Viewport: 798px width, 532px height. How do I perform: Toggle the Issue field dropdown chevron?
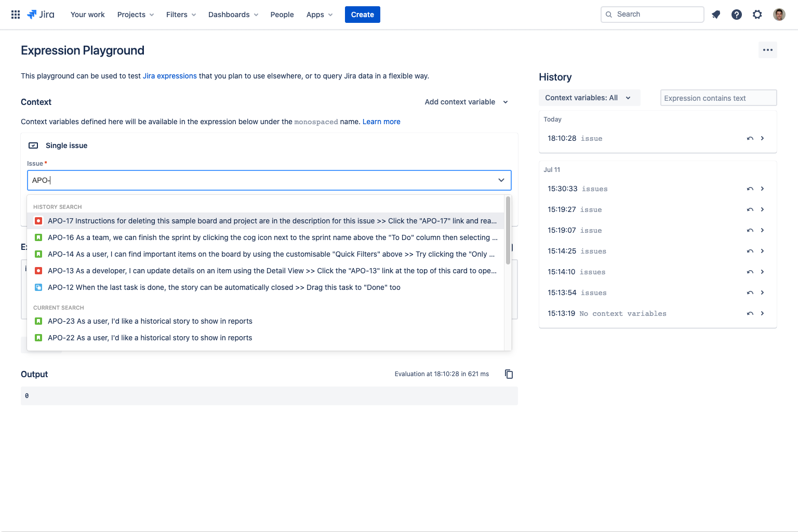point(501,180)
